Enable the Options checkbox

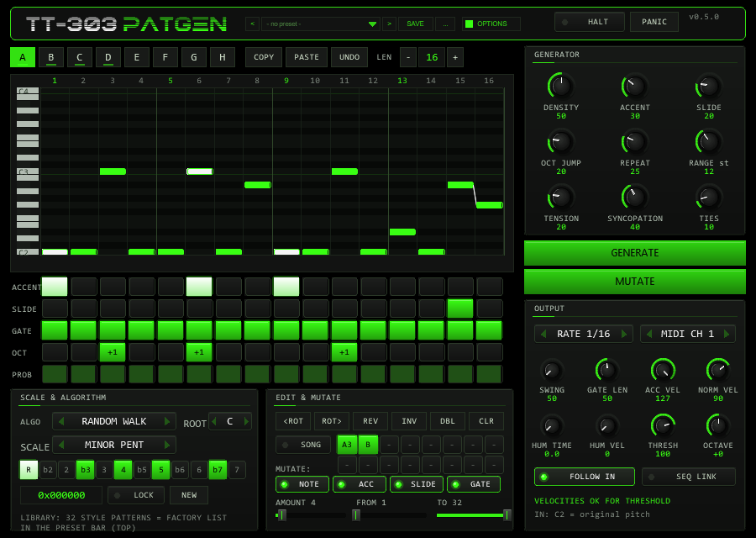[x=469, y=24]
